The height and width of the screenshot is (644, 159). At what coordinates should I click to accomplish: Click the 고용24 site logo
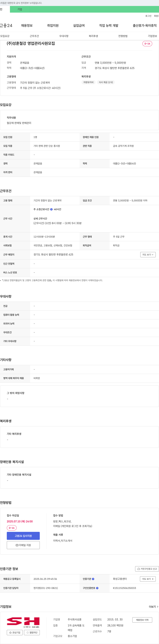pos(6,26)
